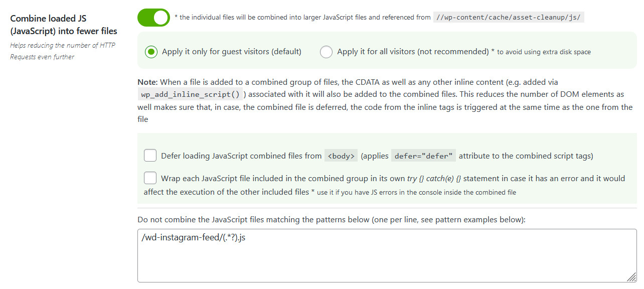Click the 'Helps reducing the number of HTTP' description

[x=62, y=46]
